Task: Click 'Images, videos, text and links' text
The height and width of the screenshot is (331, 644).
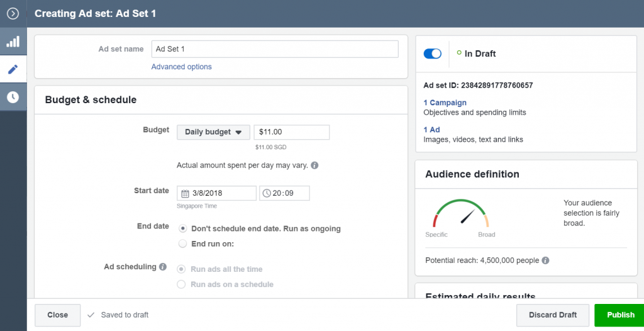Action: [473, 140]
